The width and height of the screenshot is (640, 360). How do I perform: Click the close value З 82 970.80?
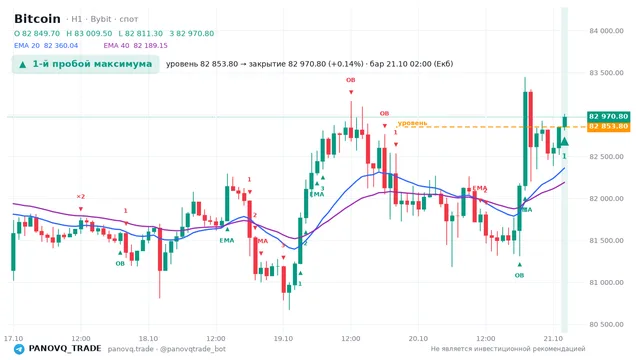tap(192, 33)
